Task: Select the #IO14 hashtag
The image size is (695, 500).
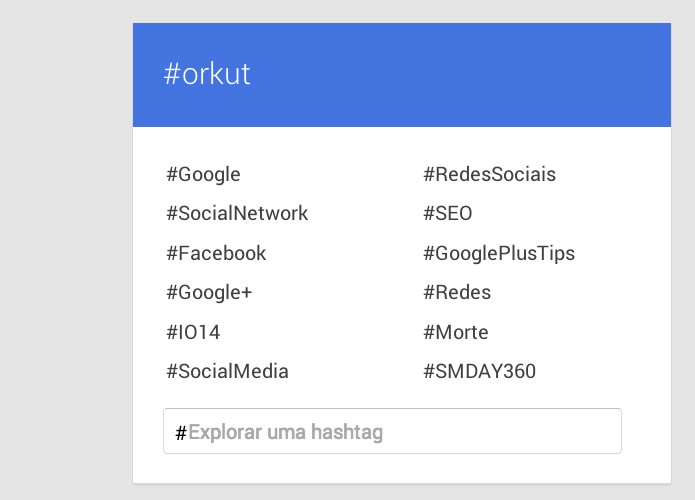Action: pos(193,332)
